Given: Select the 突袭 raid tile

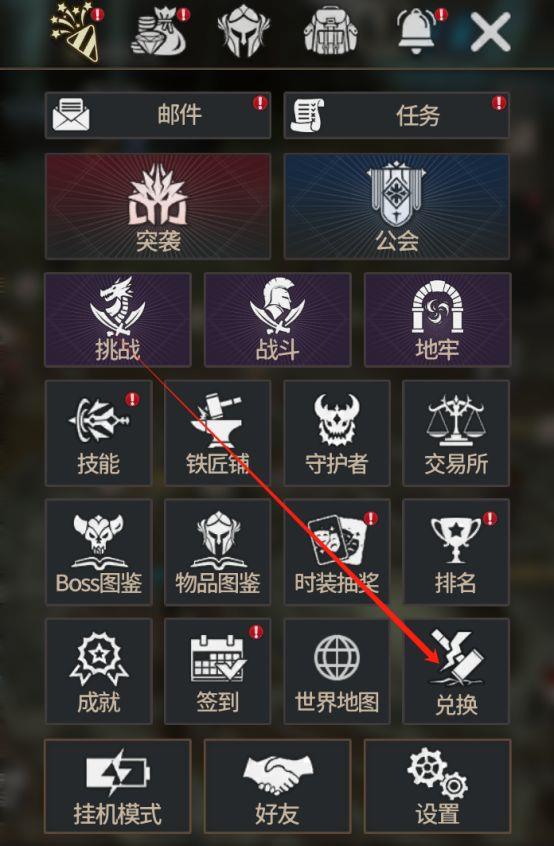Looking at the screenshot, I should click(x=158, y=207).
